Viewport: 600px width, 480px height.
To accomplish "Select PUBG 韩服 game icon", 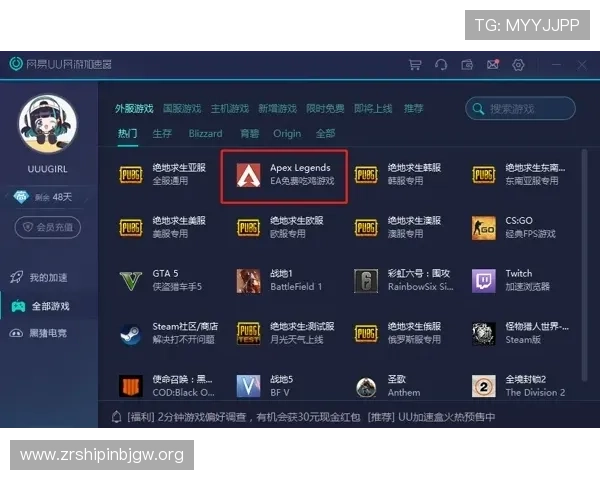I will tap(366, 175).
